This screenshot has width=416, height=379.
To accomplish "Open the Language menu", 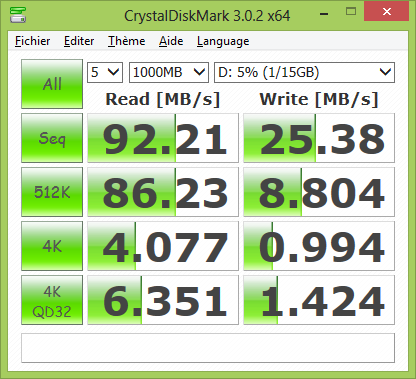I will click(223, 41).
